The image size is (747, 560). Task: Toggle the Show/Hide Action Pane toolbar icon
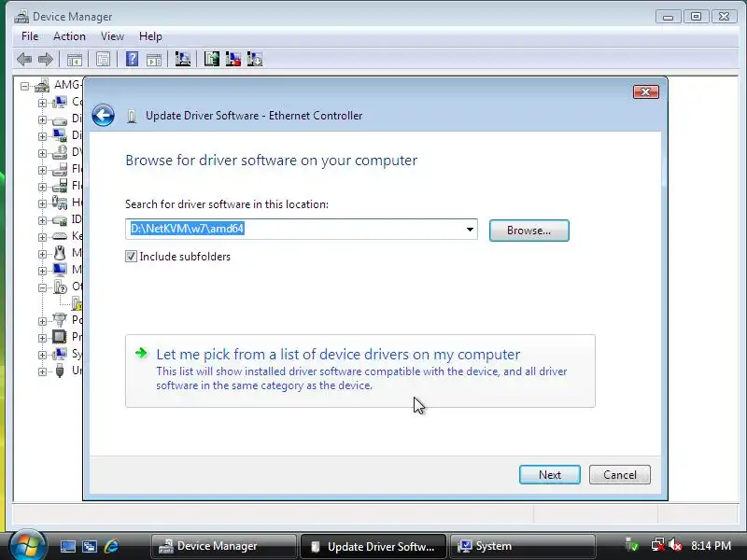154,60
